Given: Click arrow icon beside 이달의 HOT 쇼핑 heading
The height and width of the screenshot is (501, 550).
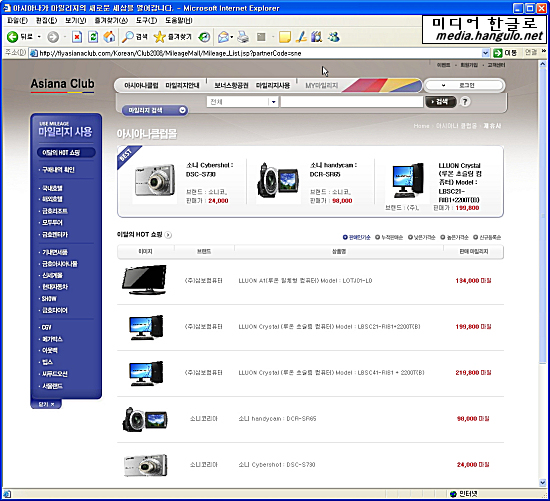Looking at the screenshot, I should [x=168, y=235].
